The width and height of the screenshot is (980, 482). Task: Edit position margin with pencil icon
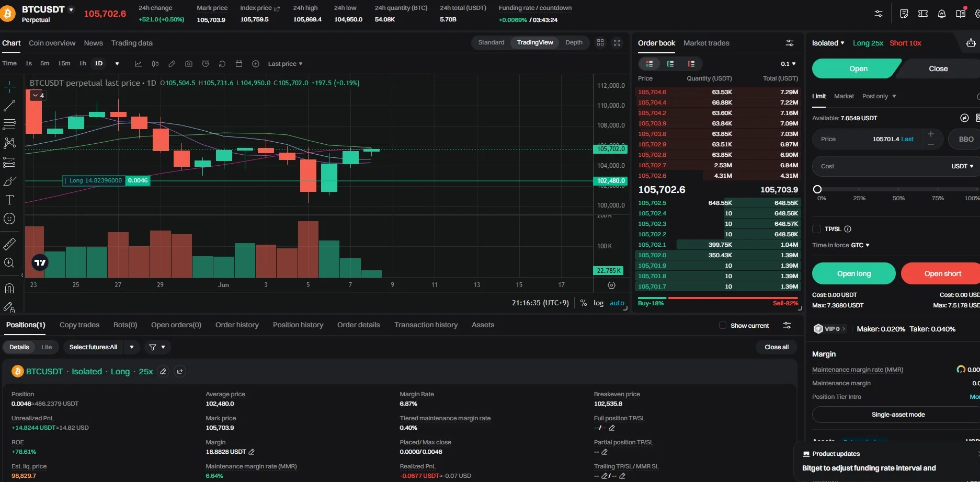pos(252,452)
